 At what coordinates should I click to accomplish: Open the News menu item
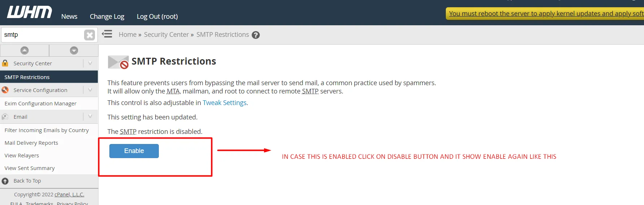[x=69, y=16]
